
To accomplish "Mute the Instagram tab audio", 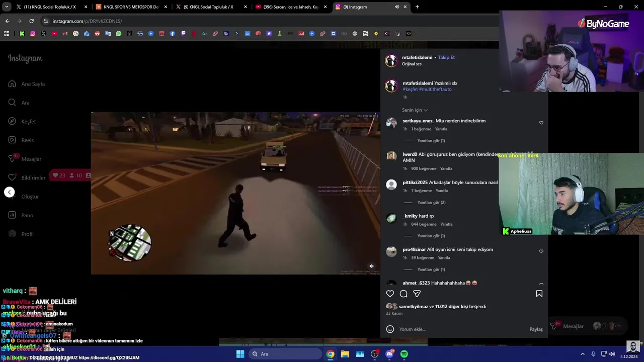I will coord(397,7).
